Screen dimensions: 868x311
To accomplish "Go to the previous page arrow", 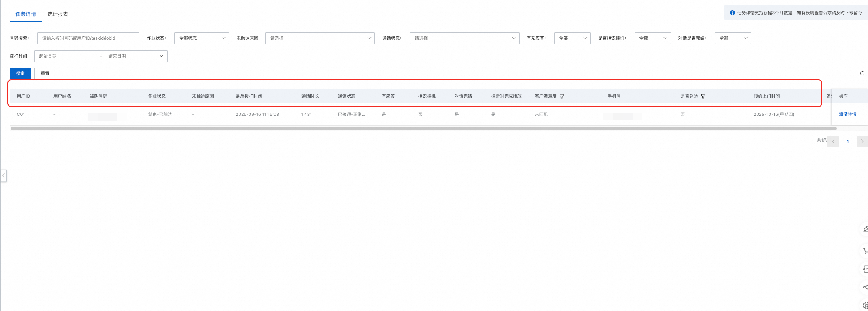I will tap(833, 141).
